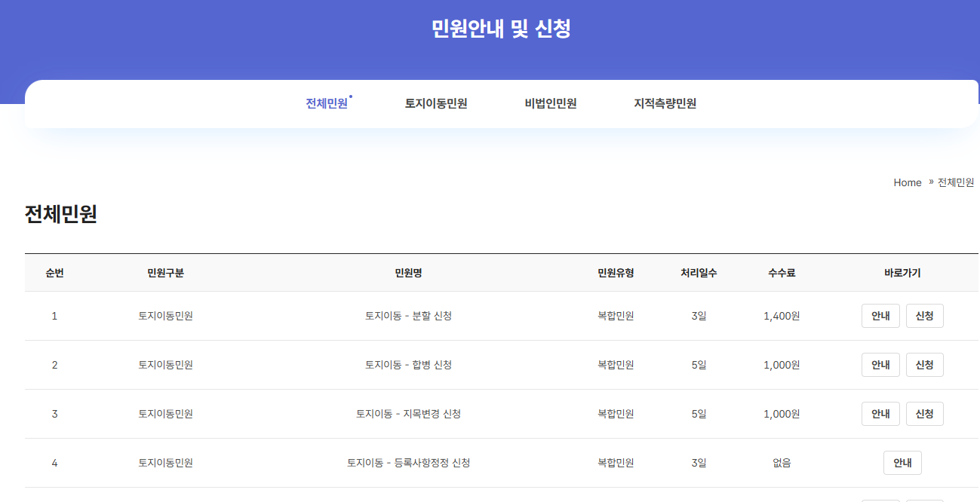
Task: Click 신청 for 토지이동 - 지목변경 신청
Action: [x=925, y=414]
